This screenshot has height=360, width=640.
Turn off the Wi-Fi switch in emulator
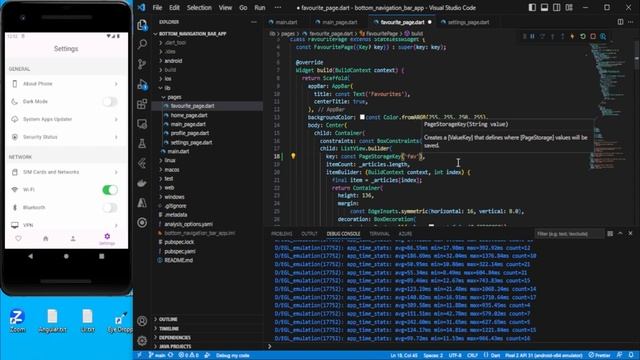(x=110, y=190)
